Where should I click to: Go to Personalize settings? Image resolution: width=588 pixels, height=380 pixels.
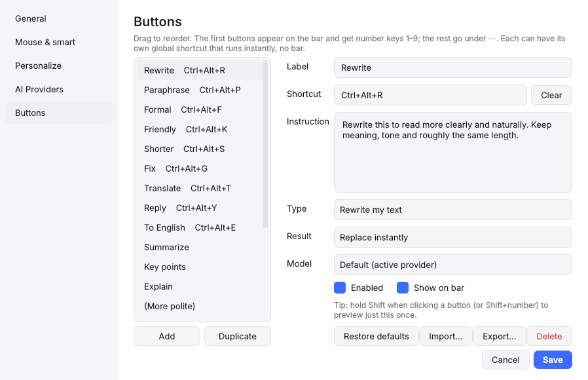59,66
